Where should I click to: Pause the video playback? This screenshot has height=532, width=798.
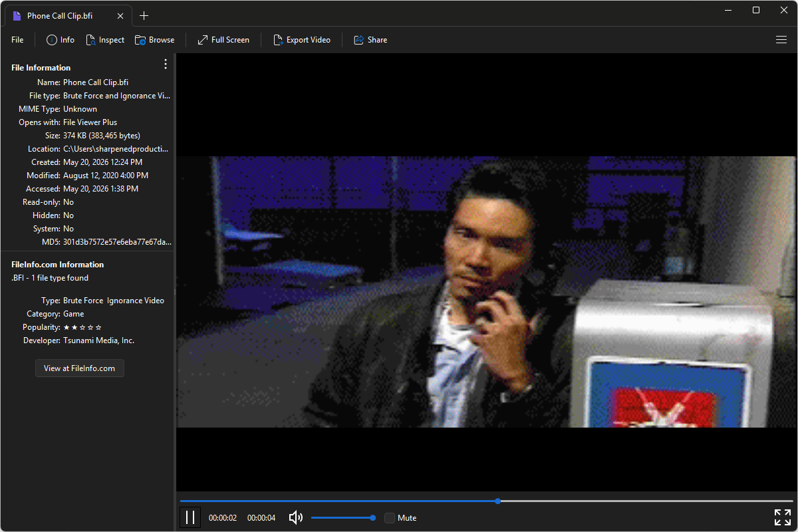(x=190, y=517)
